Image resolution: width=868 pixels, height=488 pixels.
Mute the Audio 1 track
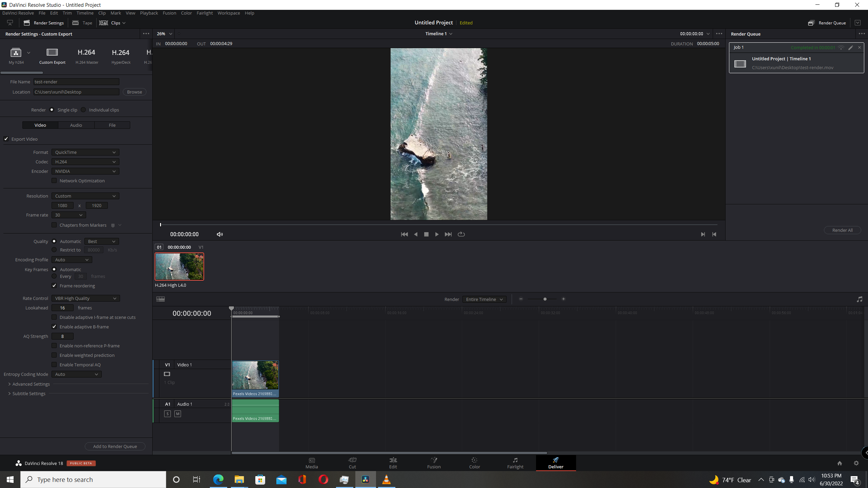(x=178, y=414)
